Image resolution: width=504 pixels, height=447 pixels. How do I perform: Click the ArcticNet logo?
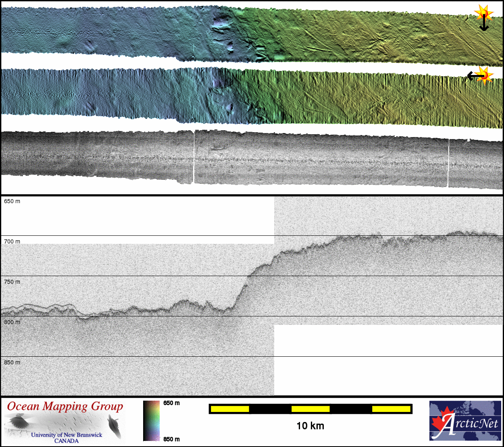(465, 420)
